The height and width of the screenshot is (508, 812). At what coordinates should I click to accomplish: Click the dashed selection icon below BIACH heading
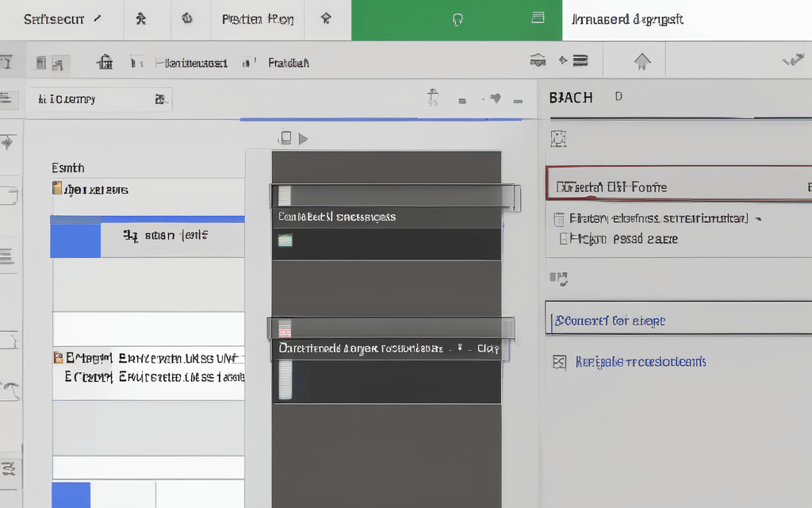click(558, 138)
